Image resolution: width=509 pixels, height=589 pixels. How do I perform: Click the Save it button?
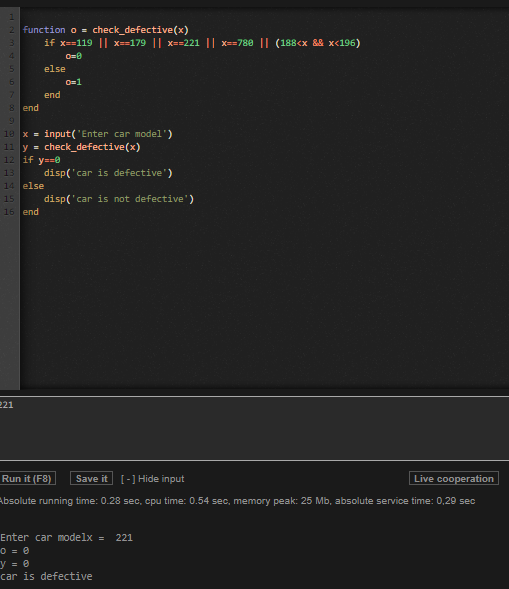92,479
